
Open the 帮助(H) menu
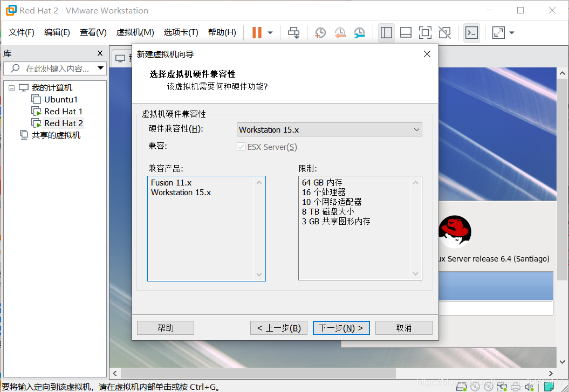pos(222,32)
